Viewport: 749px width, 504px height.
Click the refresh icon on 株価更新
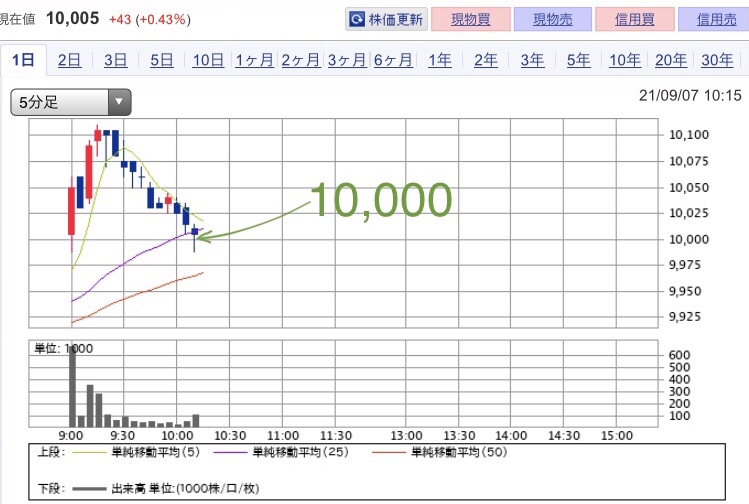pos(357,20)
